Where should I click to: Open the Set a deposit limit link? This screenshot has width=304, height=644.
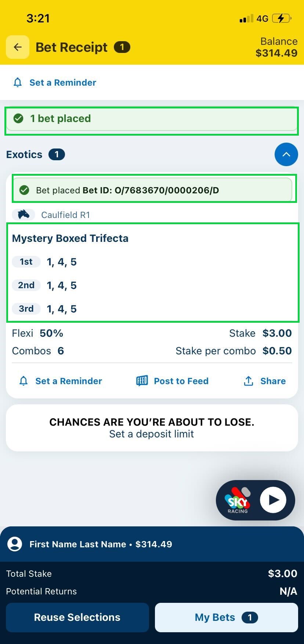click(152, 434)
